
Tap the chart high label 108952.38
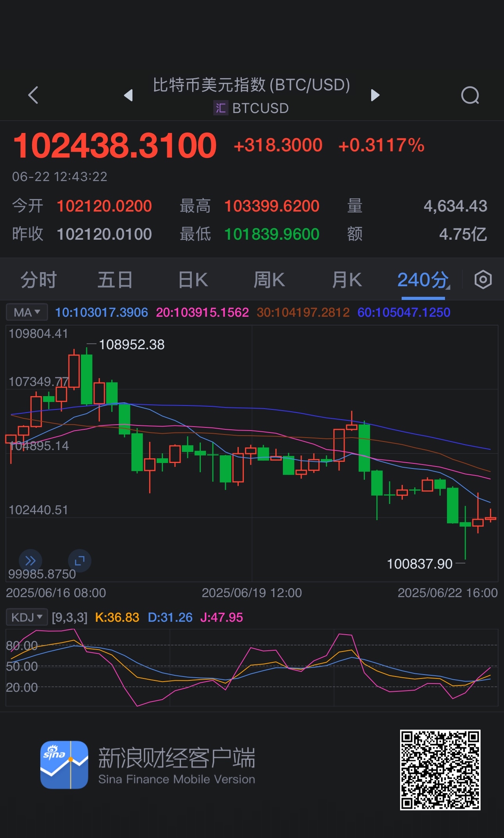[132, 345]
